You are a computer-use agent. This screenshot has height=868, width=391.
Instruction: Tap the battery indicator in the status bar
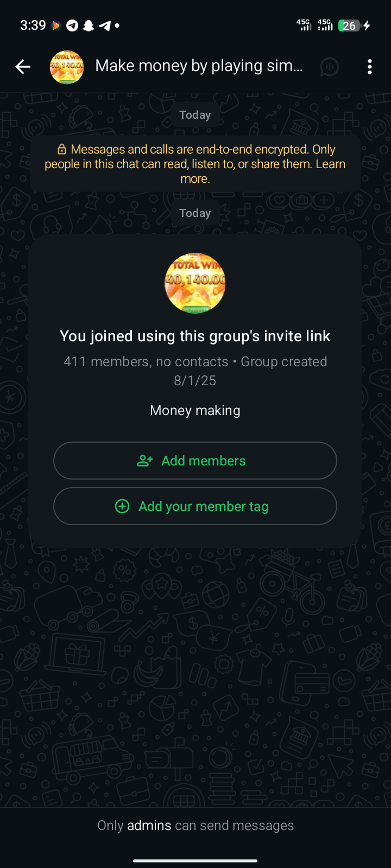(x=349, y=25)
